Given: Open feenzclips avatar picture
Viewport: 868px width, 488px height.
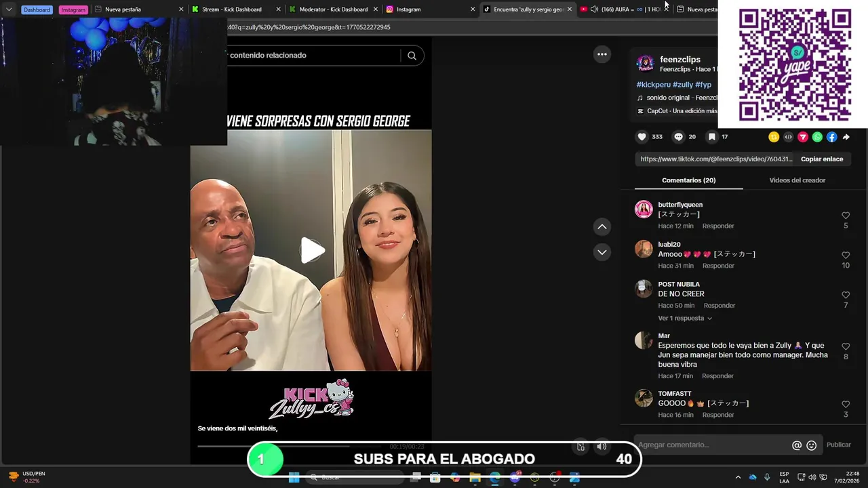Looking at the screenshot, I should (x=645, y=64).
